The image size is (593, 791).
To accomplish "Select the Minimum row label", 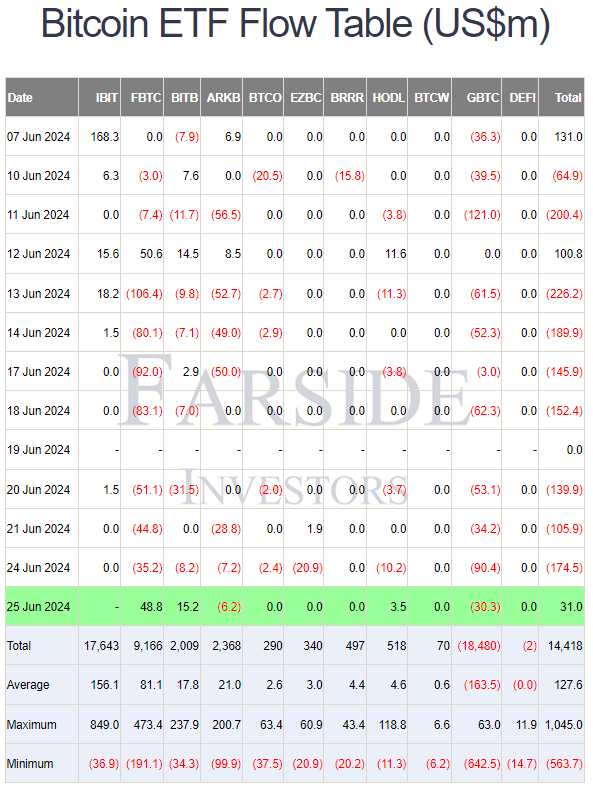I will (x=30, y=764).
